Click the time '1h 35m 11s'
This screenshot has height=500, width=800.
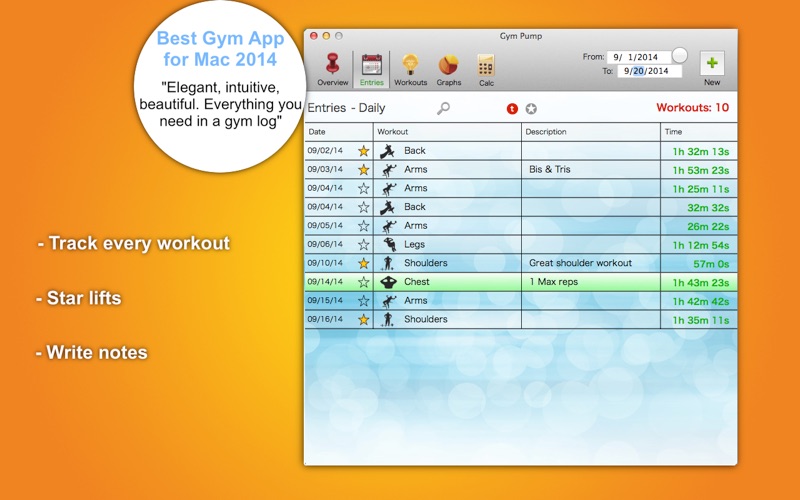[701, 320]
